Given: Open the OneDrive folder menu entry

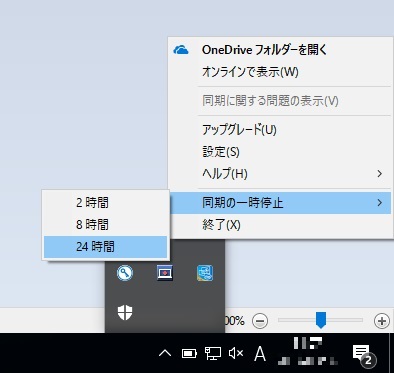Looking at the screenshot, I should 280,50.
